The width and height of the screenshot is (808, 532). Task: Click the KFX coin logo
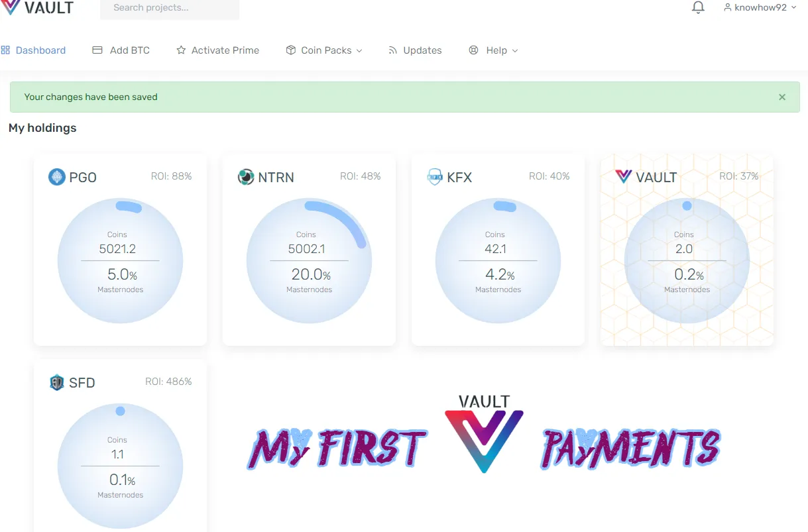click(435, 177)
